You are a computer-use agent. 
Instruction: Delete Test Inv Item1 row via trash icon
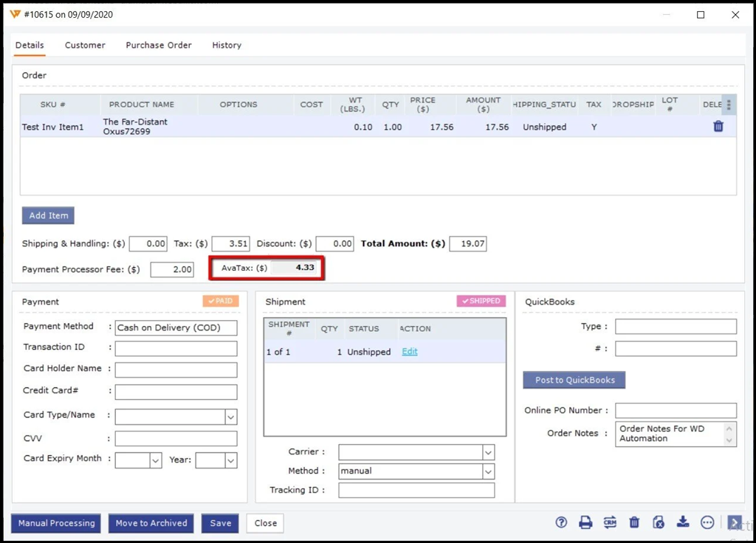point(718,127)
